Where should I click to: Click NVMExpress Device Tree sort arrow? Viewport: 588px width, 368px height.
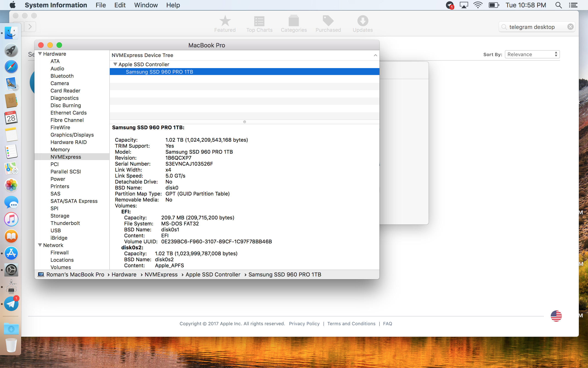(x=375, y=55)
